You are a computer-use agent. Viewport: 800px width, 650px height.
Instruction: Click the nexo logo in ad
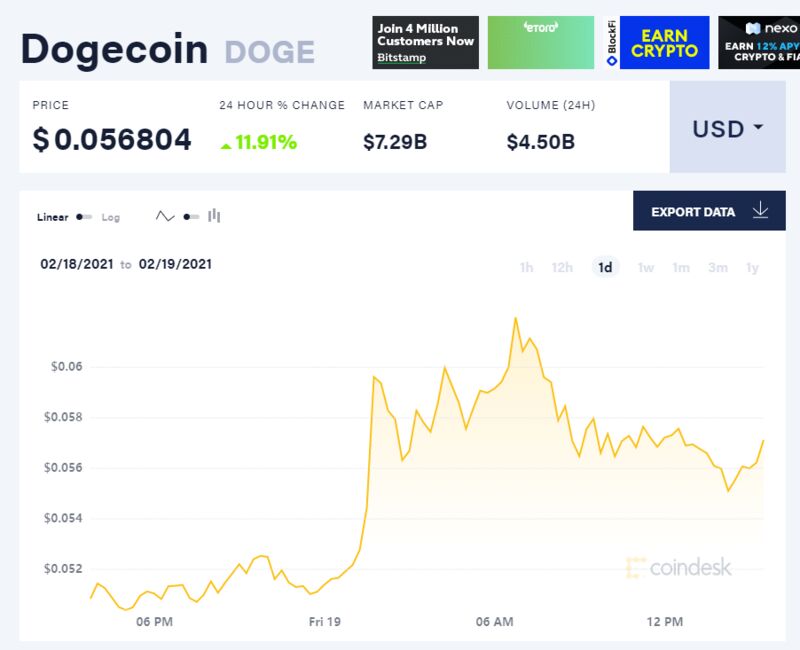770,29
